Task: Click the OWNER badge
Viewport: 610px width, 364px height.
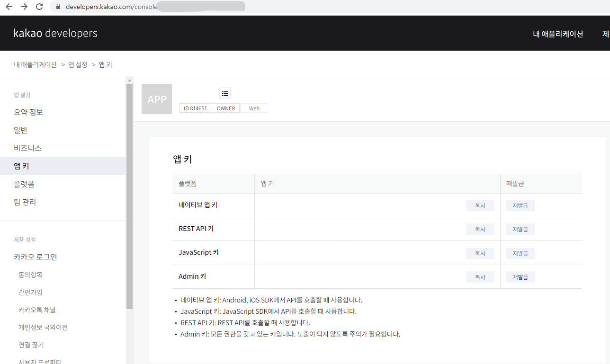Action: [226, 108]
